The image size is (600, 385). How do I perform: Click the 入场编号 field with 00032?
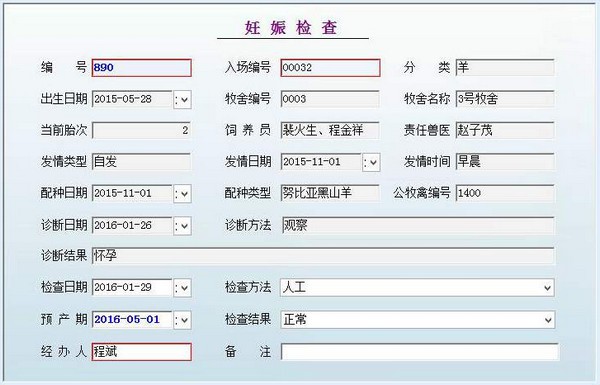pos(330,68)
